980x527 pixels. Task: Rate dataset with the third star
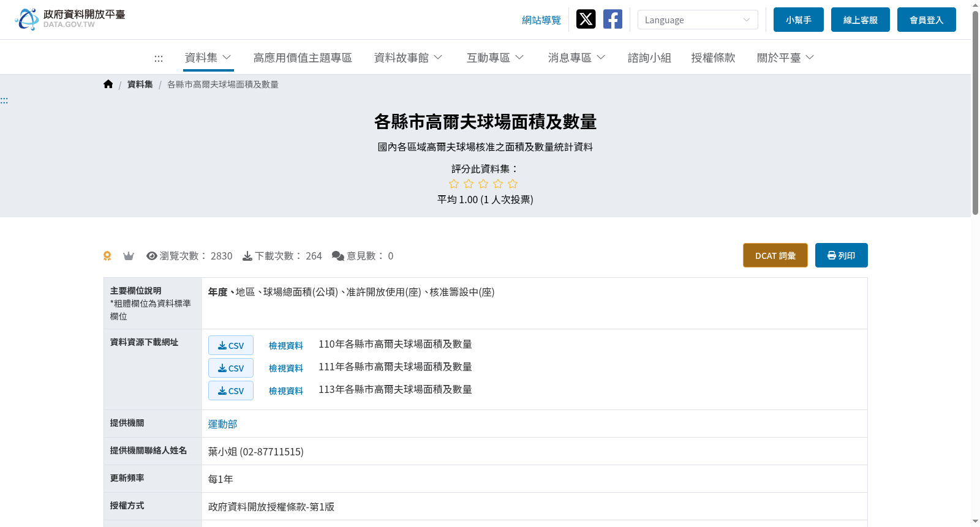pyautogui.click(x=483, y=184)
